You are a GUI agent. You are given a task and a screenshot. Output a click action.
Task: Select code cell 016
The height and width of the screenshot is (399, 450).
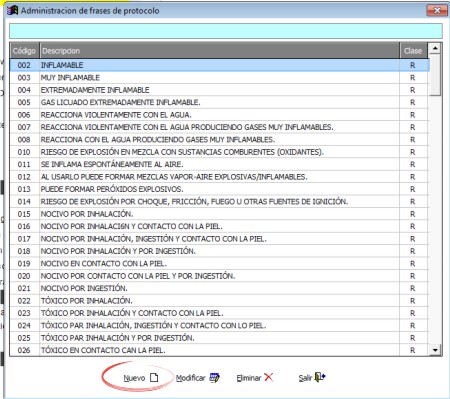(24, 226)
